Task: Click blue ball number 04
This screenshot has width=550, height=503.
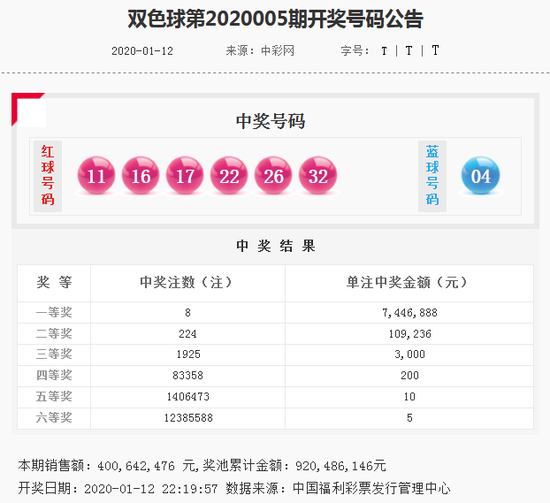Action: [480, 175]
